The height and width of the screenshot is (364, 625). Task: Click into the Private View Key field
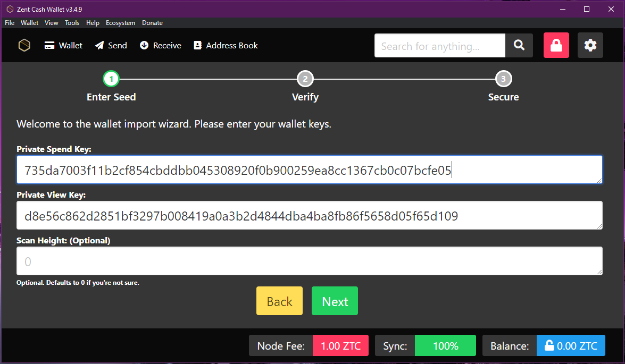[310, 215]
